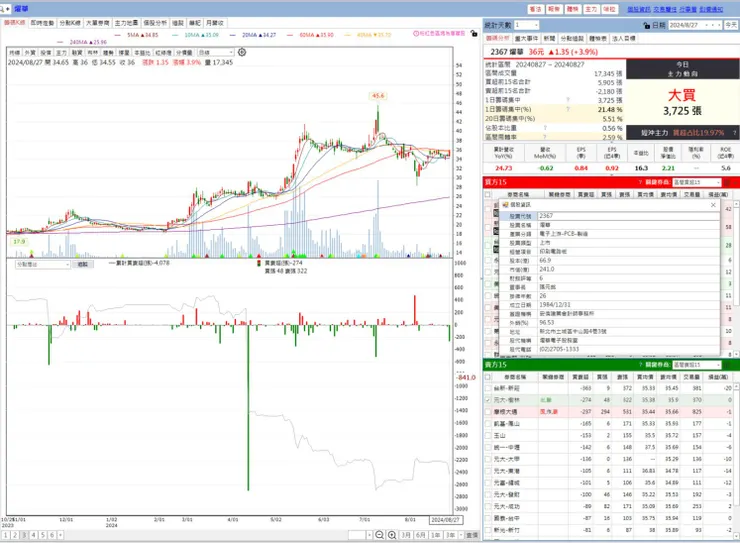Click the pink clock notice icon above chart
The image size is (740, 543).
(416, 33)
